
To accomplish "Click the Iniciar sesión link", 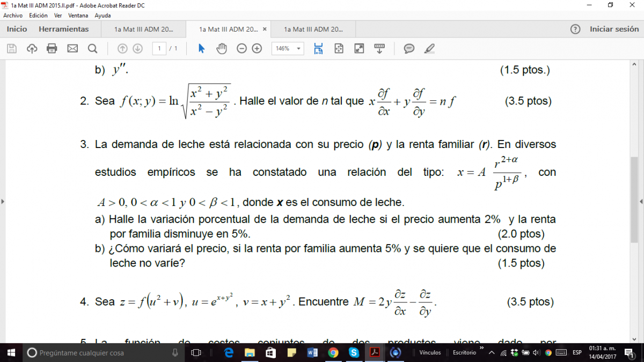I will click(x=614, y=29).
